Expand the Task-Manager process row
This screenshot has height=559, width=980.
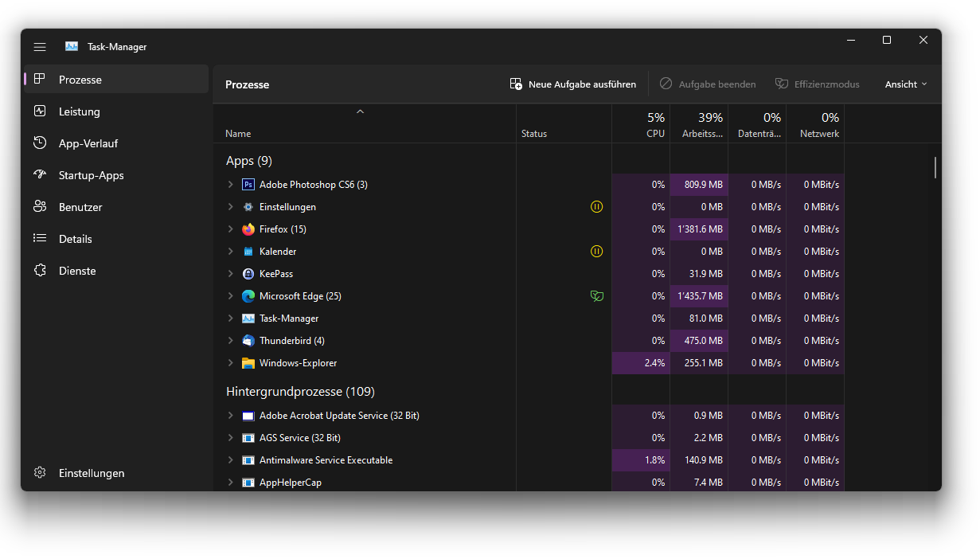click(x=231, y=319)
